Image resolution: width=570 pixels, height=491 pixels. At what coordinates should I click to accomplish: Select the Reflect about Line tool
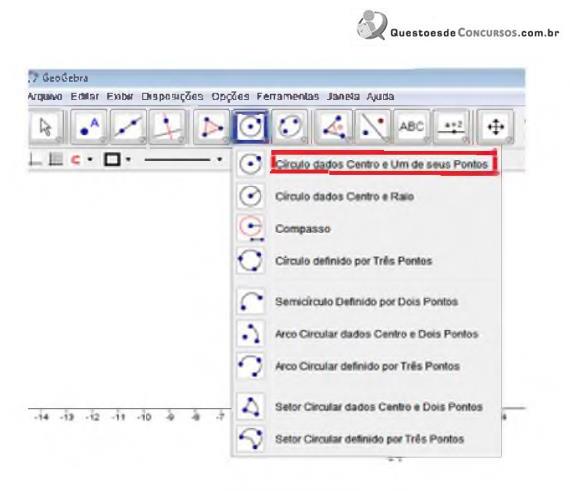tap(373, 127)
